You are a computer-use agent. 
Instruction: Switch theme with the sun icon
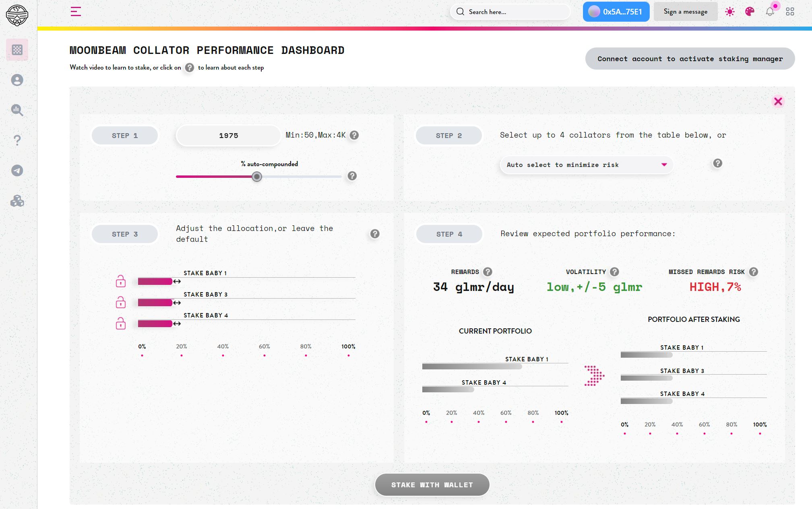[x=729, y=12]
